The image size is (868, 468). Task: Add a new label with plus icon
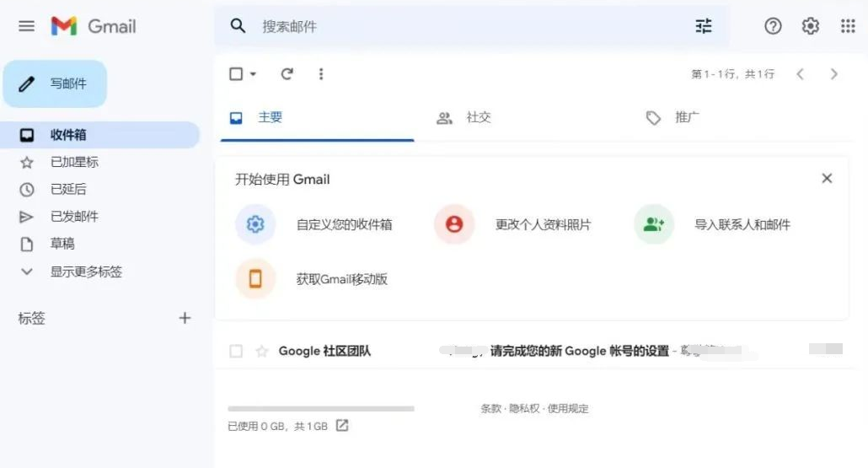pyautogui.click(x=185, y=318)
